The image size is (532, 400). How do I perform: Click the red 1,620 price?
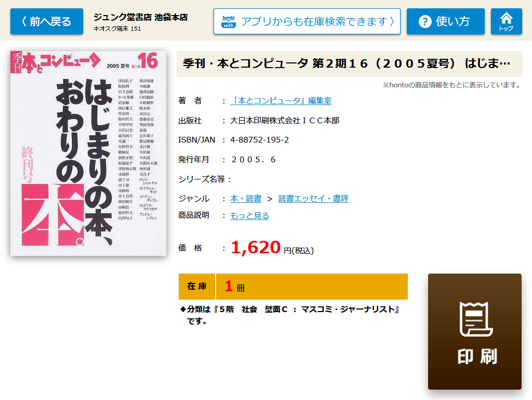[256, 247]
